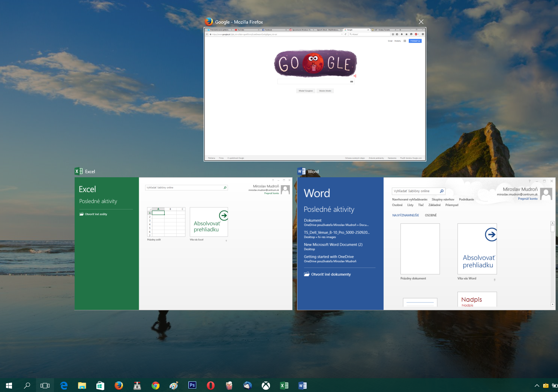Choose the Prázdny dokument template in Word
This screenshot has height=392, width=558.
coord(420,249)
